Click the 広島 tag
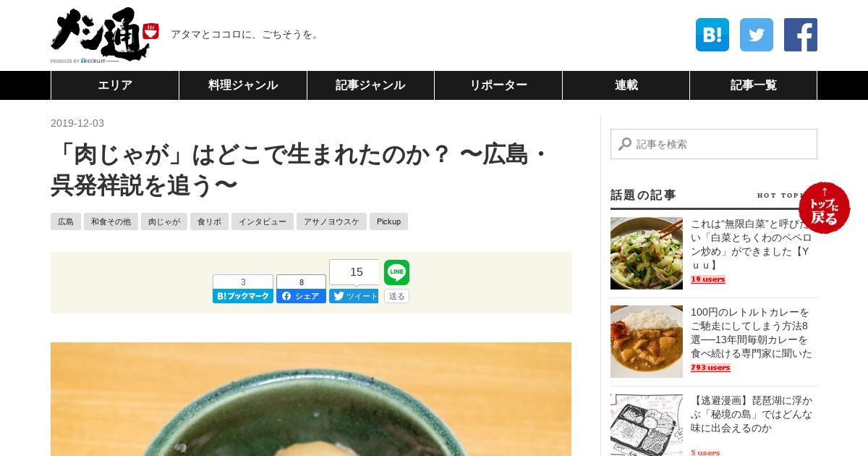Image resolution: width=868 pixels, height=456 pixels. 66,221
